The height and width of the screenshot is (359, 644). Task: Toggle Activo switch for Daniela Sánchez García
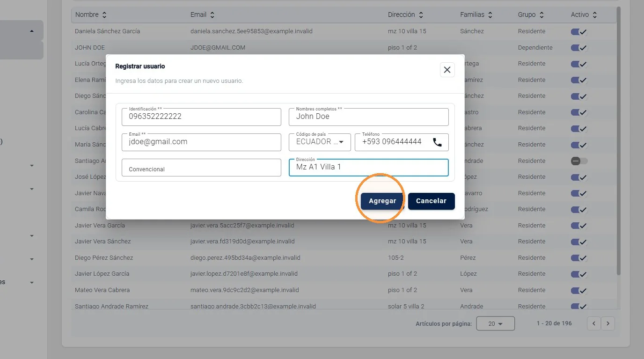point(579,32)
